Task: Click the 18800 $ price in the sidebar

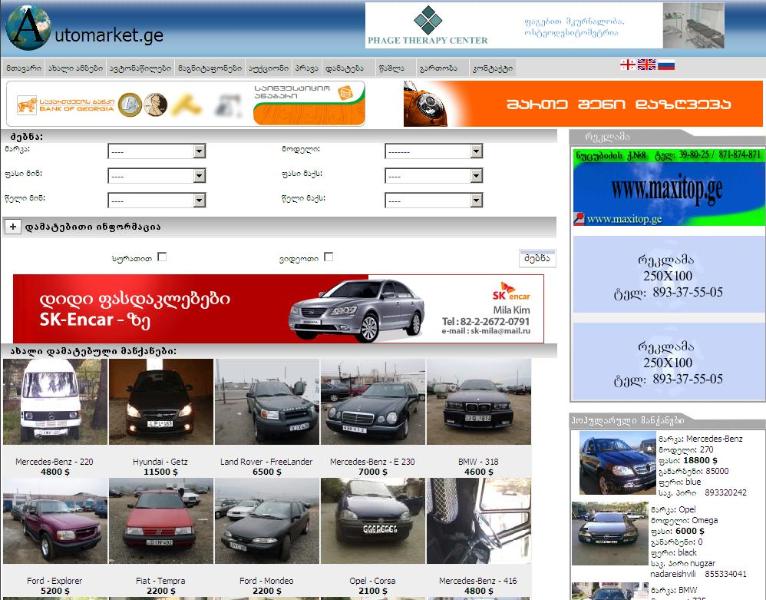Action: [700, 460]
